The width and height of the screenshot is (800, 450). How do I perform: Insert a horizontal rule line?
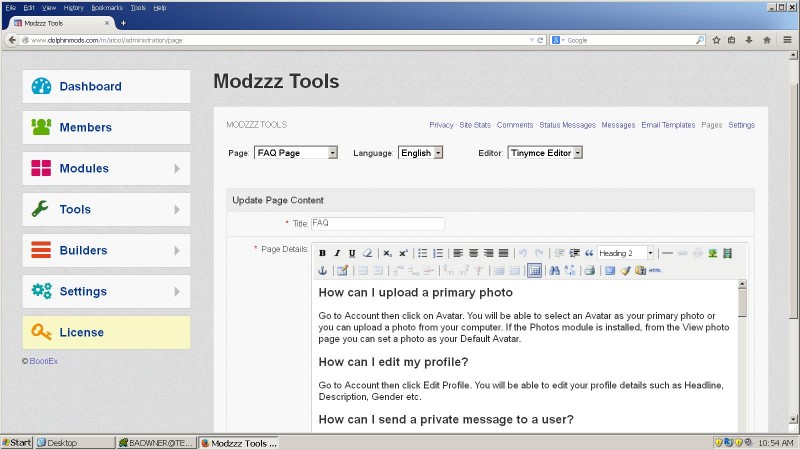(x=667, y=253)
